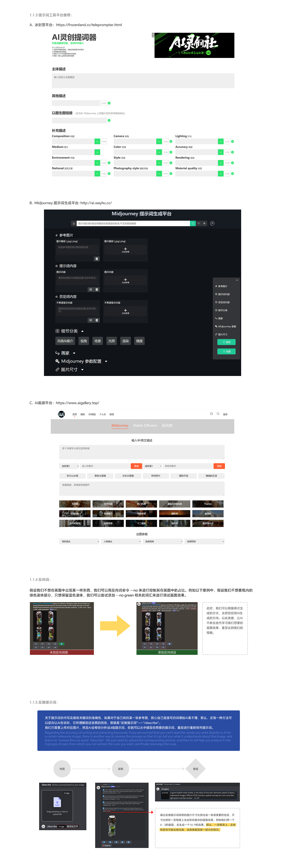
Task: Click the AAI logo on Ai画廊 site
Action: (61, 414)
